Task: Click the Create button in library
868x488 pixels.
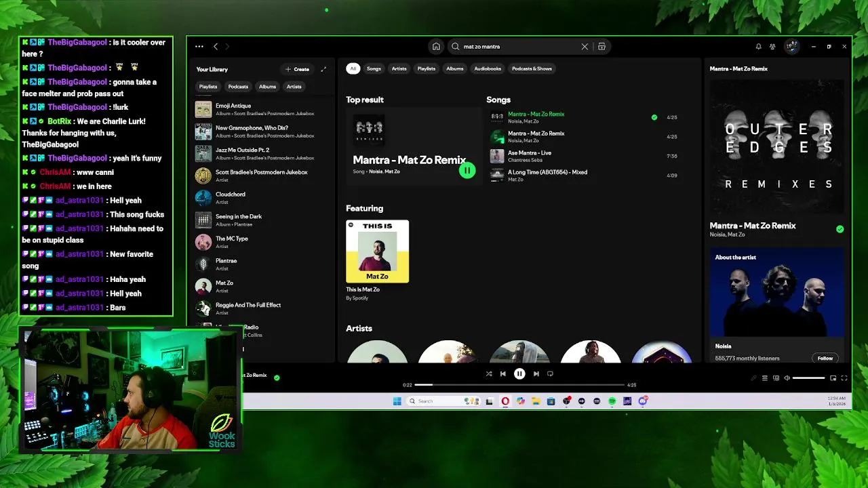Action: point(298,69)
